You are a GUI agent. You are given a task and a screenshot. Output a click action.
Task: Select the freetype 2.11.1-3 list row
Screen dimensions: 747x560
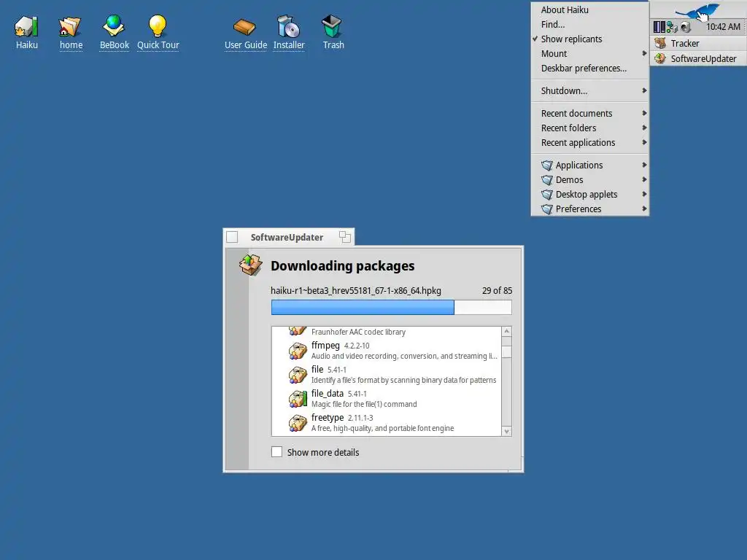[x=387, y=423]
